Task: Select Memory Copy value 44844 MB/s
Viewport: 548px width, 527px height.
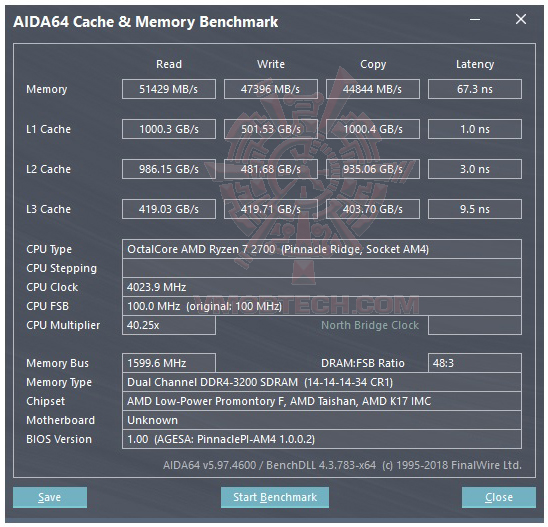Action: (373, 89)
